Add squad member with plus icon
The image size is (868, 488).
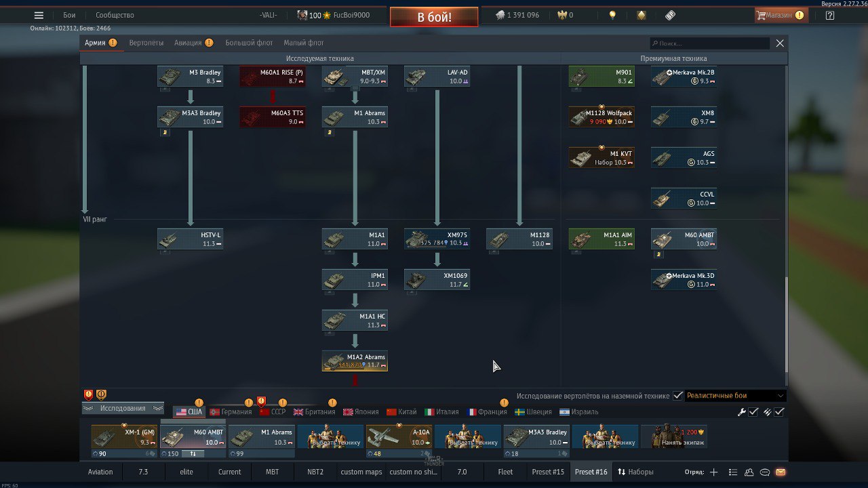[x=713, y=472]
